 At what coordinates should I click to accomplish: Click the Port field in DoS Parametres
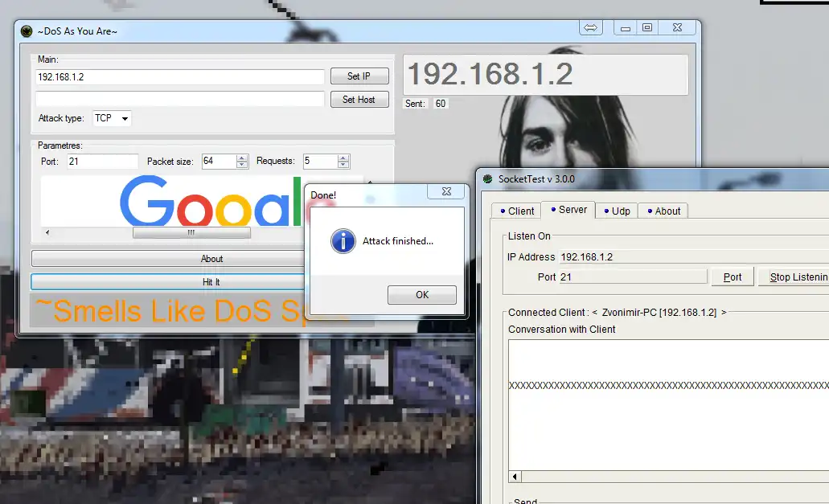pos(103,161)
